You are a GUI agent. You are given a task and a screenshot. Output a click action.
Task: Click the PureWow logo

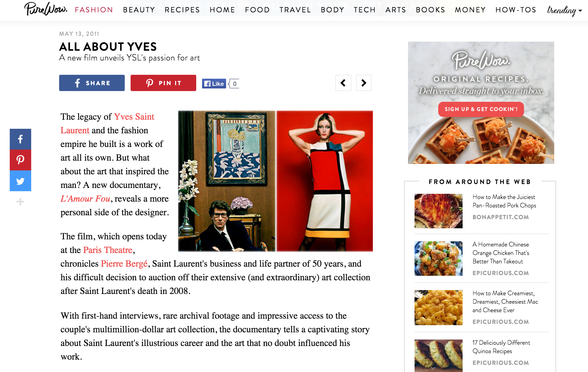46,9
